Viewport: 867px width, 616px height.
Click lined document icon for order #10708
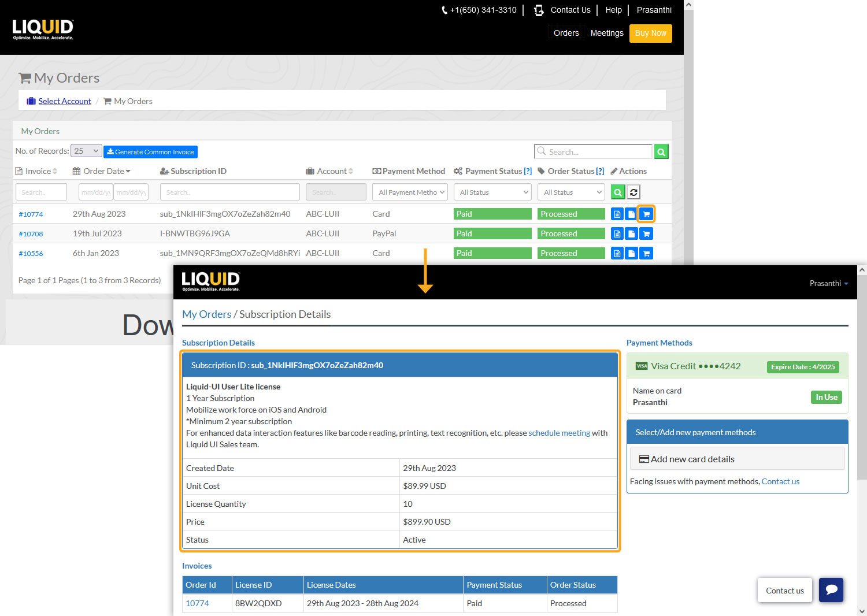tap(617, 233)
